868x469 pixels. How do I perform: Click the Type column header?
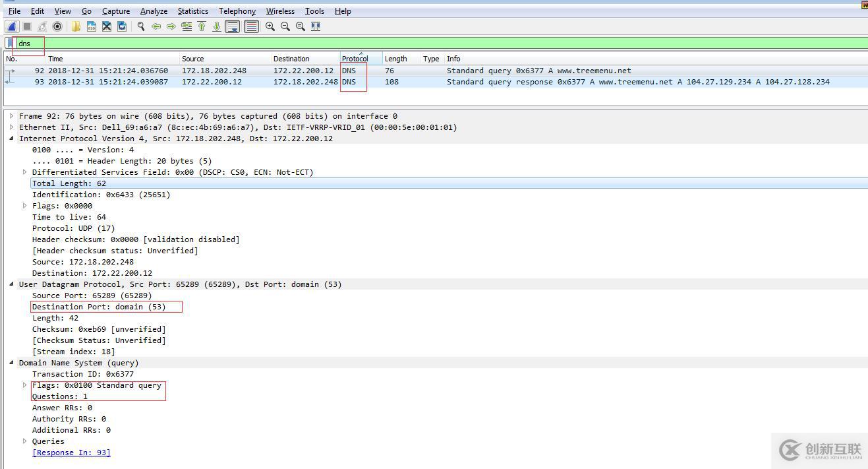click(x=432, y=59)
